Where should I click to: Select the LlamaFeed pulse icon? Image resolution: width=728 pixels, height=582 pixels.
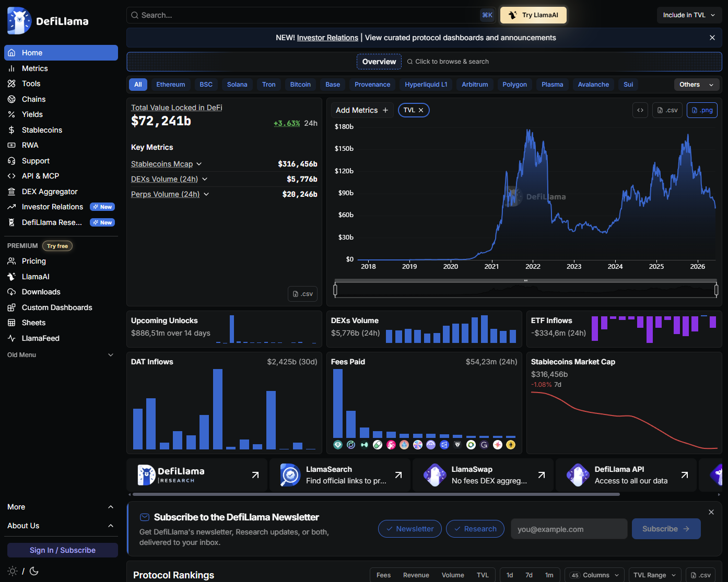11,338
